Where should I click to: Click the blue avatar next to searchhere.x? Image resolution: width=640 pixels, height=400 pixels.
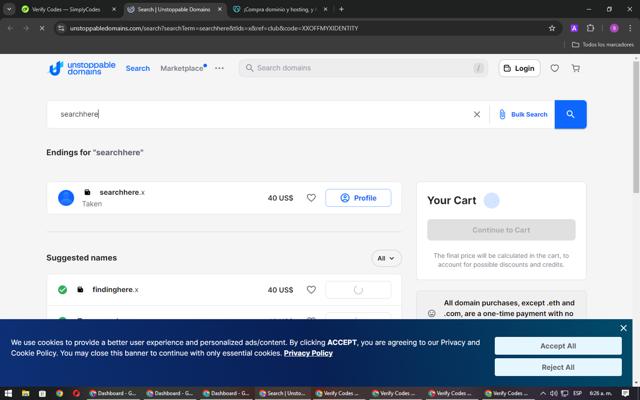pyautogui.click(x=66, y=198)
